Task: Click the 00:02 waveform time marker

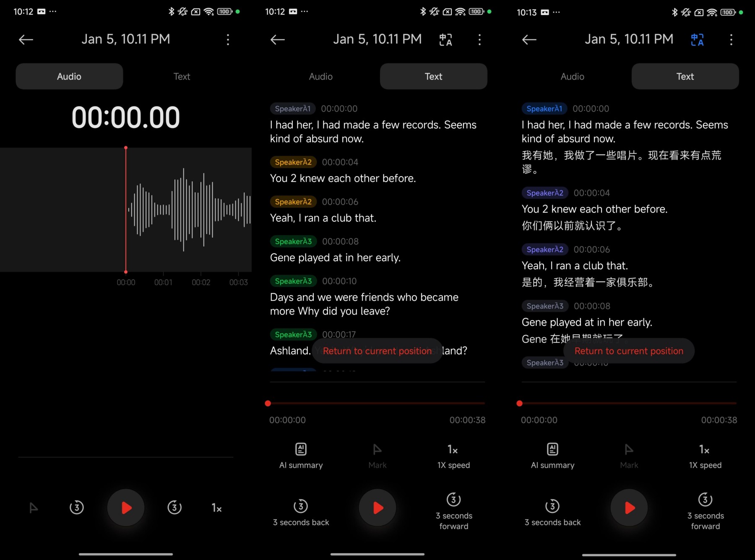Action: point(201,282)
